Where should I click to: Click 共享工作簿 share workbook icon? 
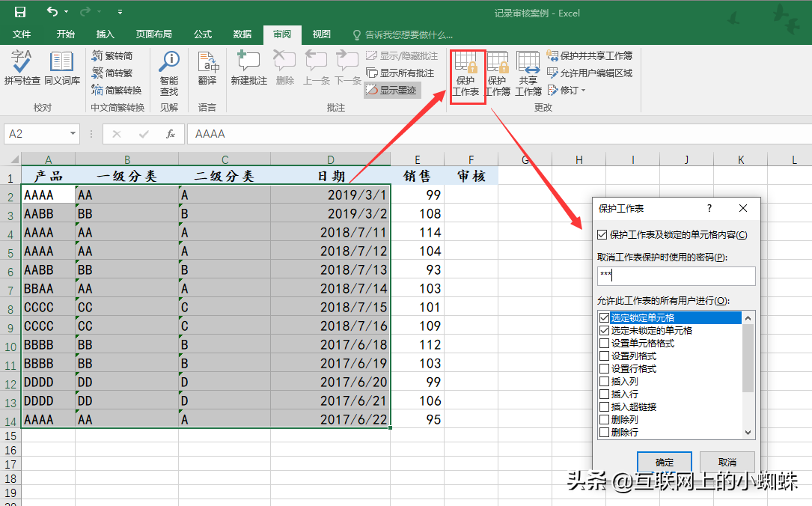click(528, 74)
